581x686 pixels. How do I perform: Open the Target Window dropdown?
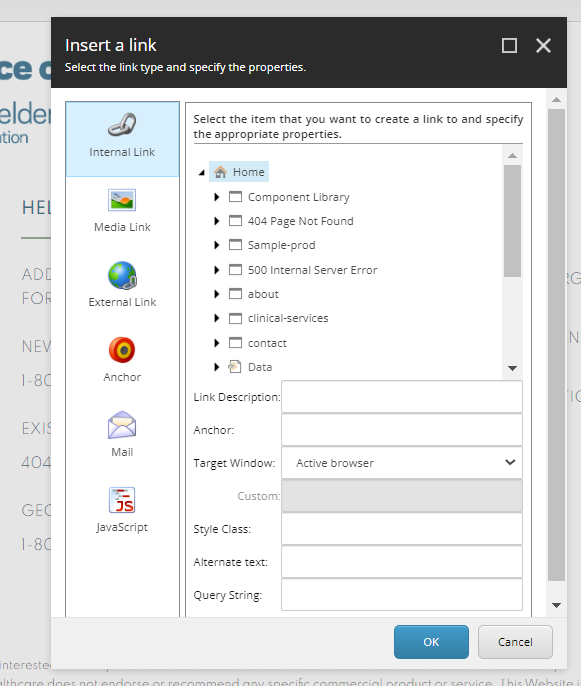402,463
